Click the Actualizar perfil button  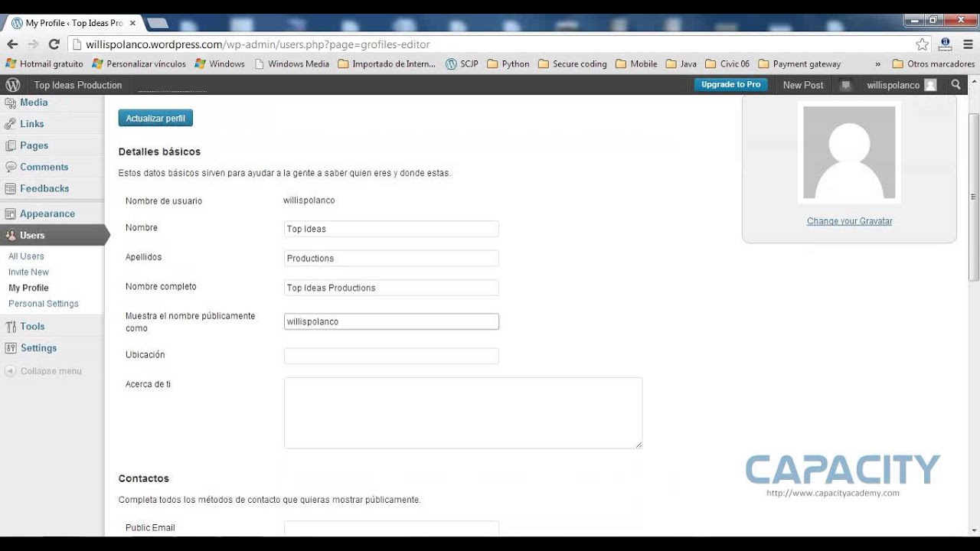tap(155, 119)
